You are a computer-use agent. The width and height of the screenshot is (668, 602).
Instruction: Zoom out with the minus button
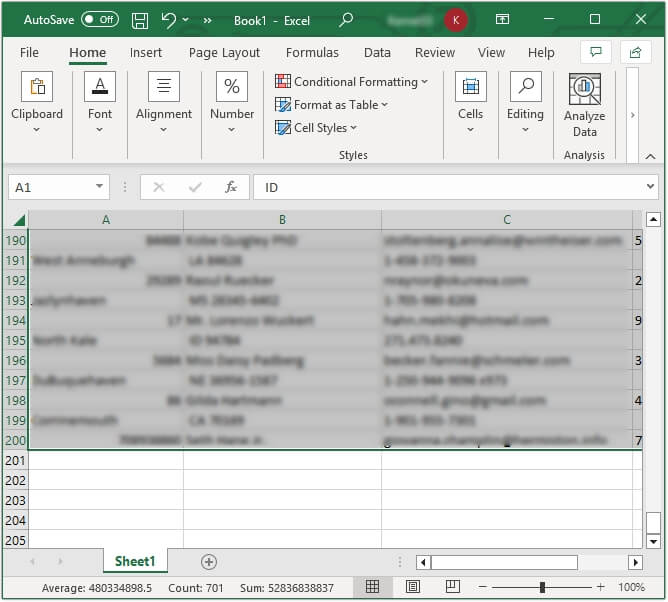[482, 587]
